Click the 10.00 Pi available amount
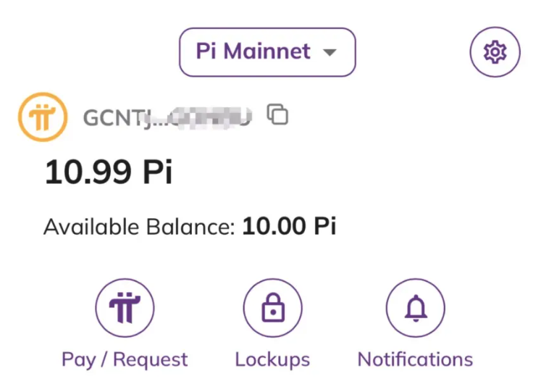Viewport: 541px width, 392px height. [x=289, y=227]
